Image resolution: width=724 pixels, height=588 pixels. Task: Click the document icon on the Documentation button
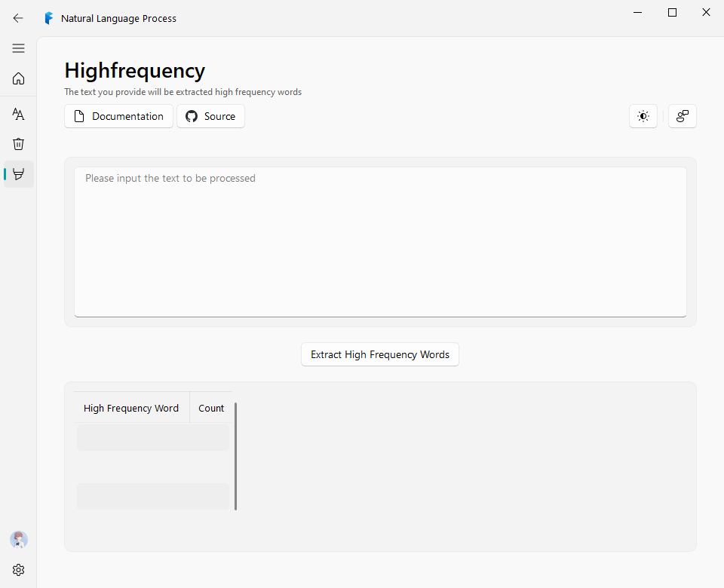pyautogui.click(x=78, y=116)
